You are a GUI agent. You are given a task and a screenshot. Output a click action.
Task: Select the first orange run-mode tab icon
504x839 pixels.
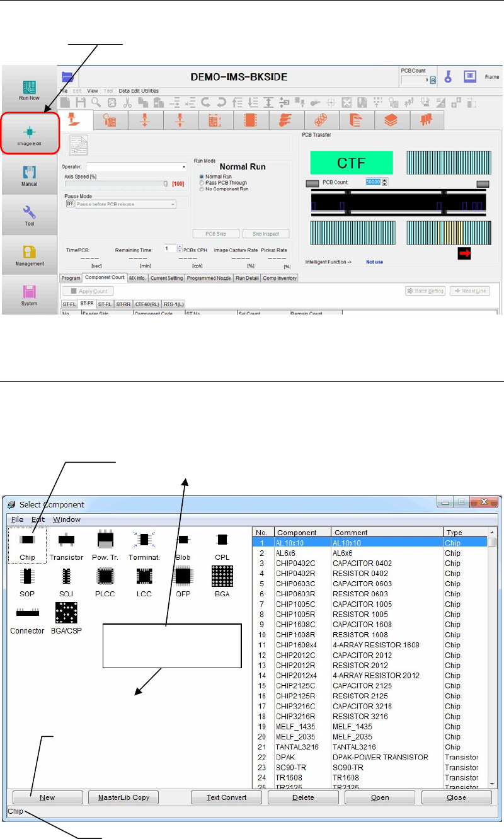click(74, 120)
